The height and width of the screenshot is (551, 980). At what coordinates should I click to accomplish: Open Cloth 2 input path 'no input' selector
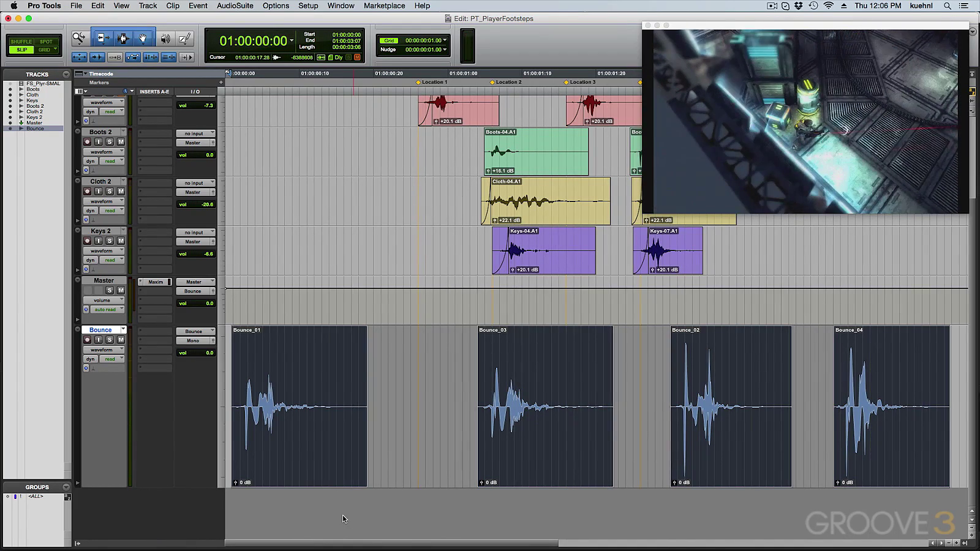coord(196,183)
